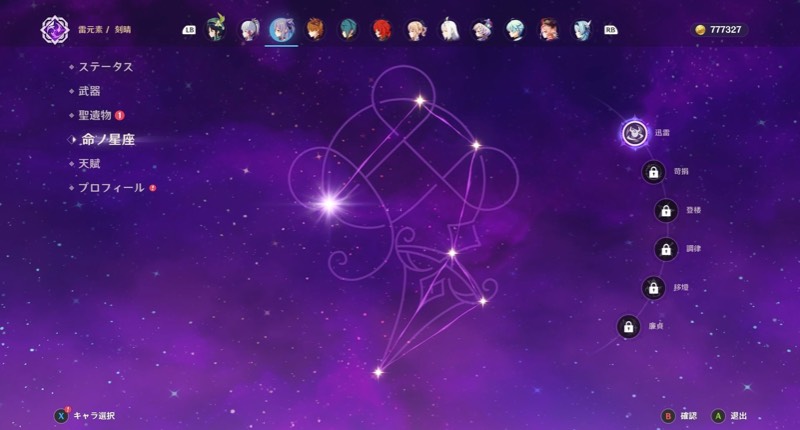This screenshot has height=430, width=800.
Task: Click the red badge next to プロフィール
Action: [153, 188]
